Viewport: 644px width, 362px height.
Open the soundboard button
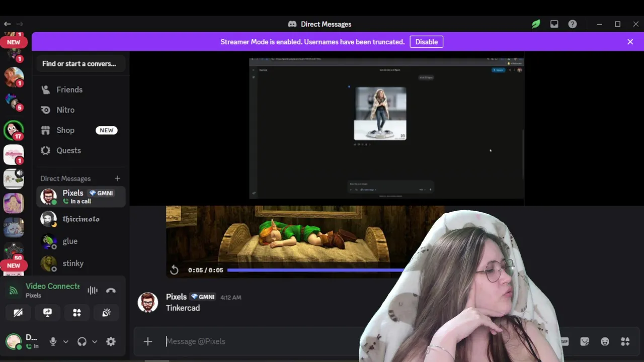(106, 313)
